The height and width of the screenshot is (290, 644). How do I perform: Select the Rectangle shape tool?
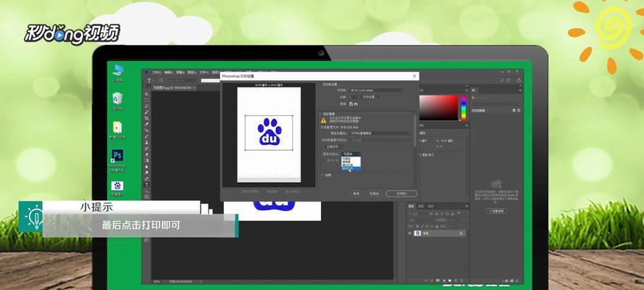[x=146, y=196]
